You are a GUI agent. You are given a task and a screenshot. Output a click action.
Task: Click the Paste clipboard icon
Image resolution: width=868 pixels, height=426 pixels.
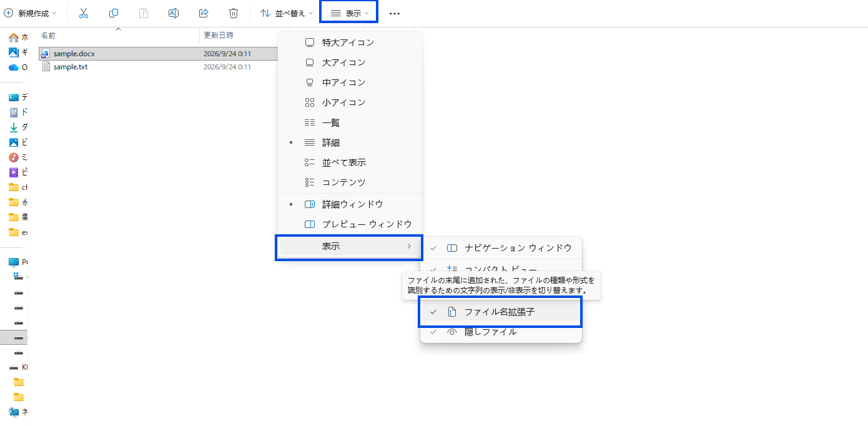pos(144,13)
